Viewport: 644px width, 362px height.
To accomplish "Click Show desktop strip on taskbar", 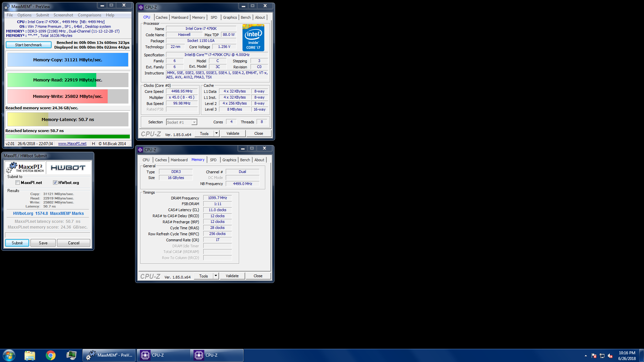I will tap(641, 355).
